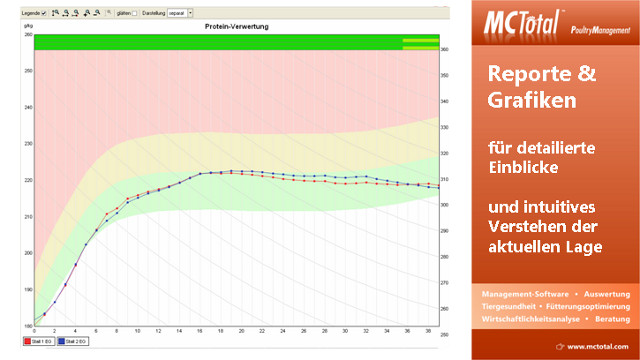Select the blue Stall 2 EG legend entry
Image resolution: width=640 pixels, height=360 pixels.
click(x=72, y=341)
